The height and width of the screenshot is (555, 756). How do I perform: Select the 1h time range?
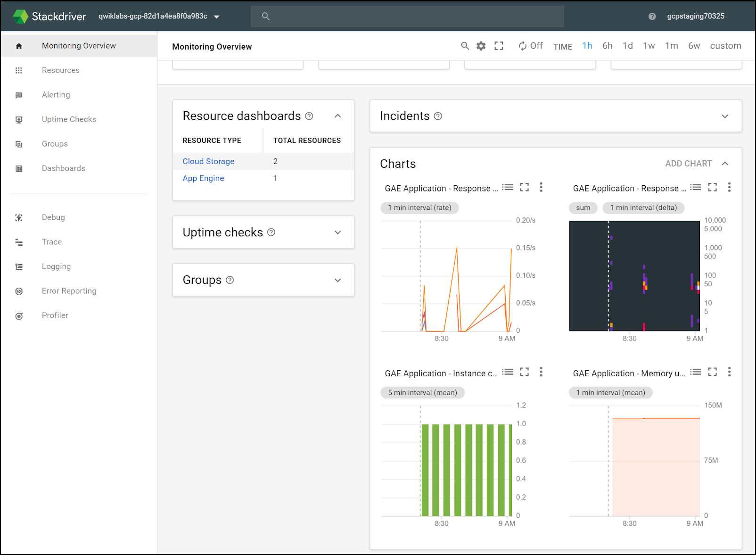click(587, 46)
